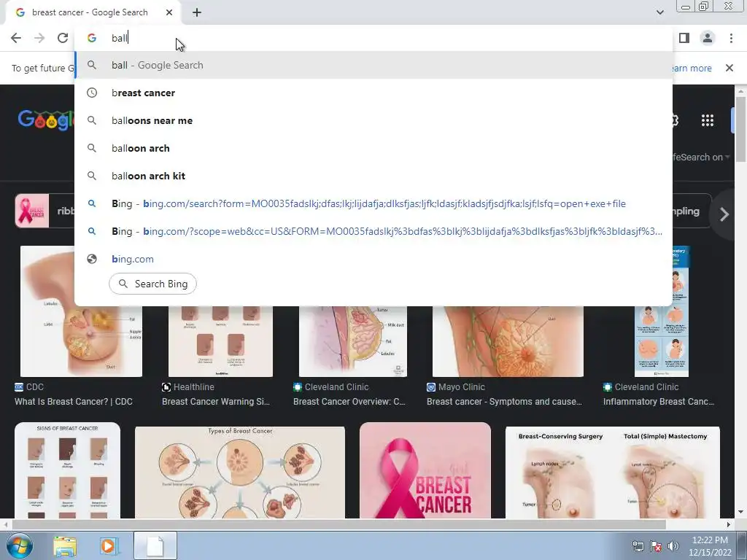The width and height of the screenshot is (747, 560).
Task: Open CDC breast anatomy image
Action: click(x=81, y=311)
